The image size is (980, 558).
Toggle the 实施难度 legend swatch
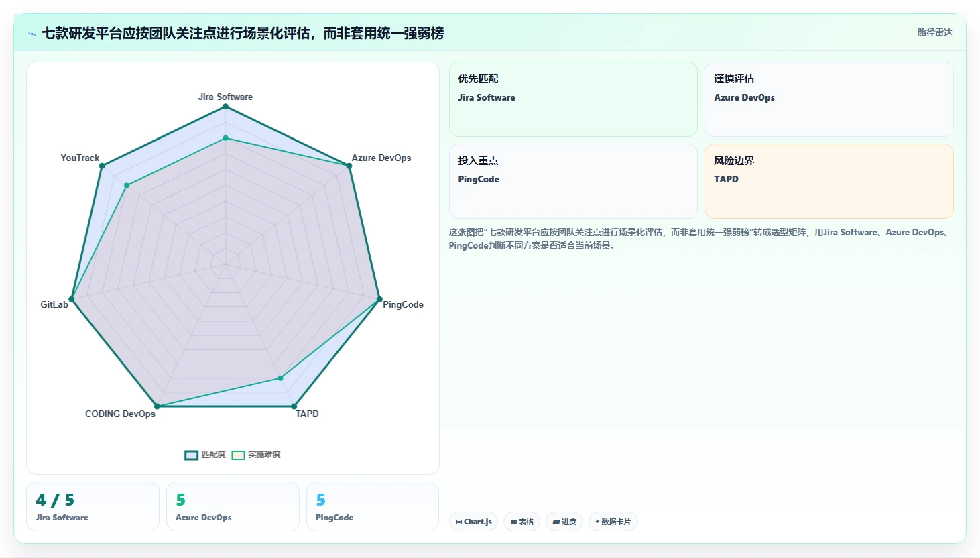click(x=238, y=455)
